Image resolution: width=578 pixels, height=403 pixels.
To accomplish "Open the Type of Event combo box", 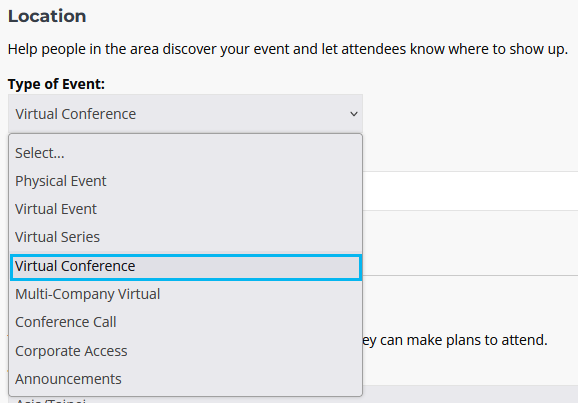I will coord(185,114).
